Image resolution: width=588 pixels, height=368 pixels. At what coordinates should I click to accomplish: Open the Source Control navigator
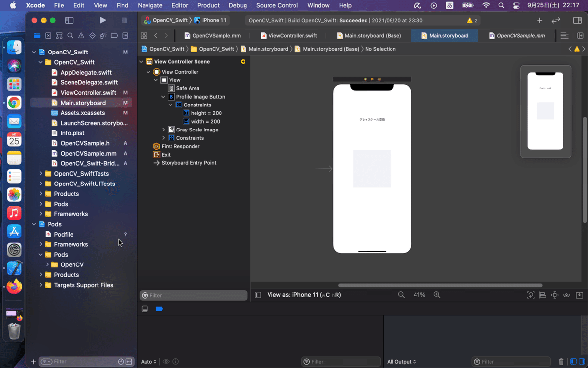pyautogui.click(x=48, y=36)
